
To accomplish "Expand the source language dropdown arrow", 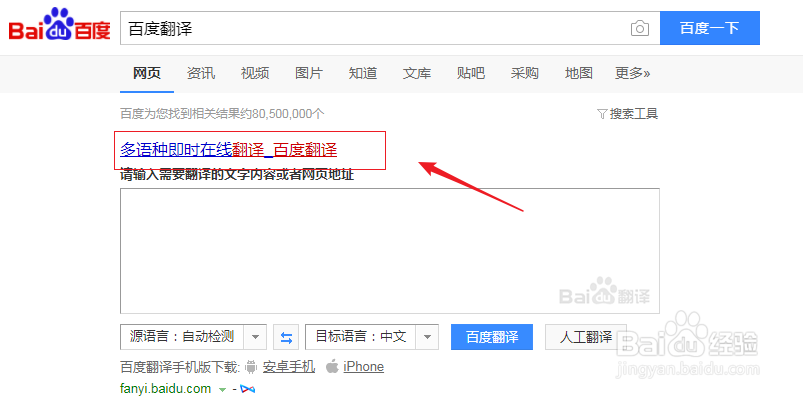I will pyautogui.click(x=255, y=337).
